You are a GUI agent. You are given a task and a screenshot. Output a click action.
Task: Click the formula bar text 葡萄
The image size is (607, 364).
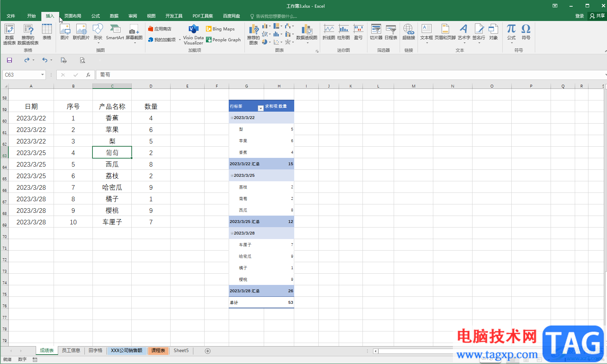click(x=105, y=75)
